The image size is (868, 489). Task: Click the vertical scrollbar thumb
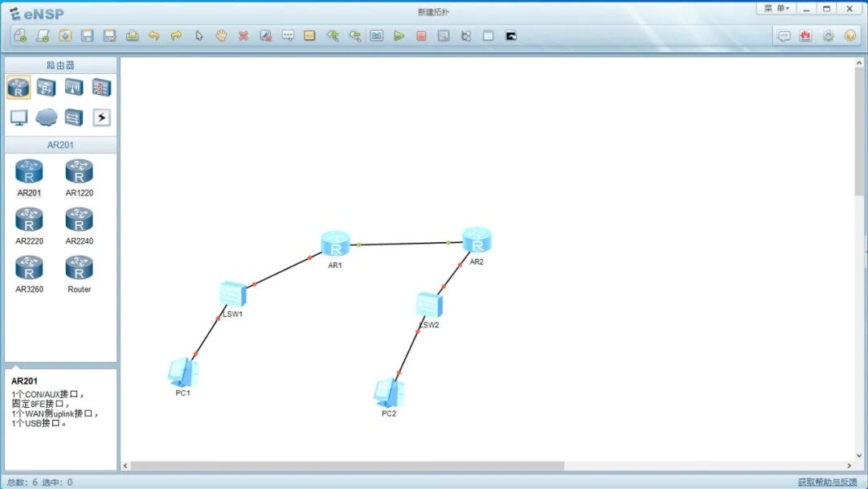(859, 131)
